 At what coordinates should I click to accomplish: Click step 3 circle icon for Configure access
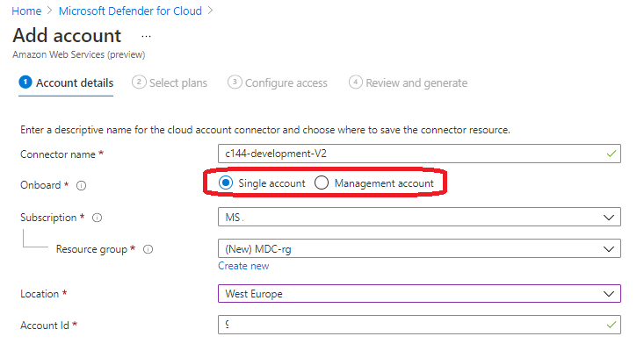click(x=234, y=82)
